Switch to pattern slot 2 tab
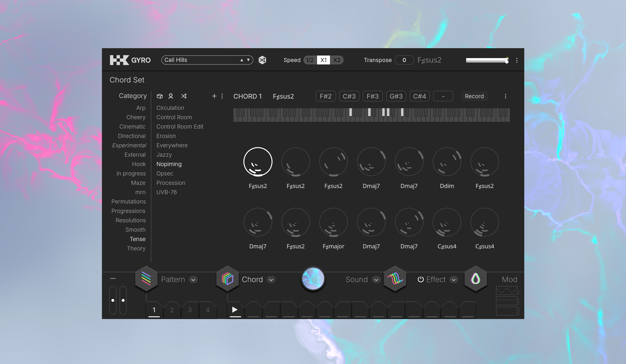This screenshot has width=626, height=364. click(x=172, y=310)
